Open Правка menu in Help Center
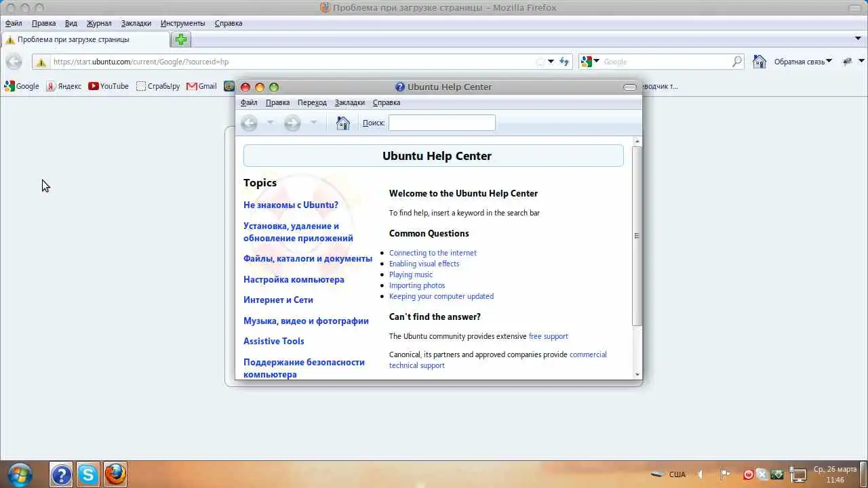The height and width of the screenshot is (488, 868). pyautogui.click(x=277, y=102)
